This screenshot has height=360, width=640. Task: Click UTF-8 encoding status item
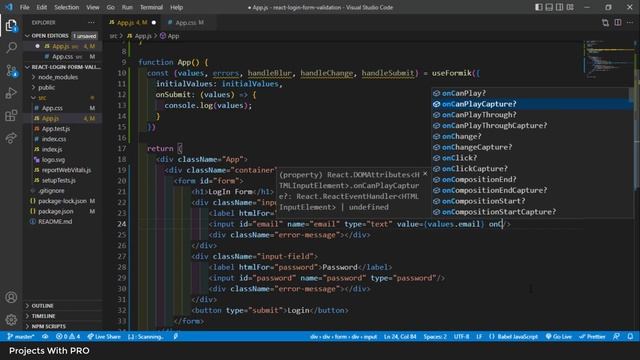(462, 337)
